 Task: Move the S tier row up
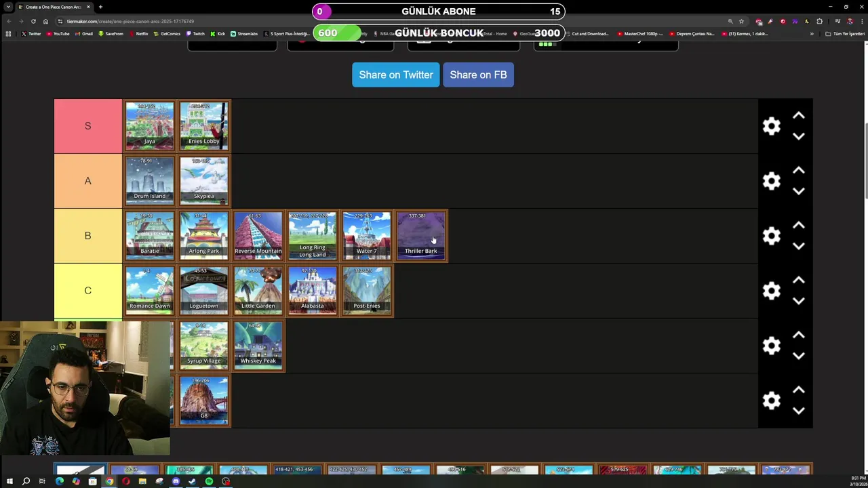(x=799, y=116)
